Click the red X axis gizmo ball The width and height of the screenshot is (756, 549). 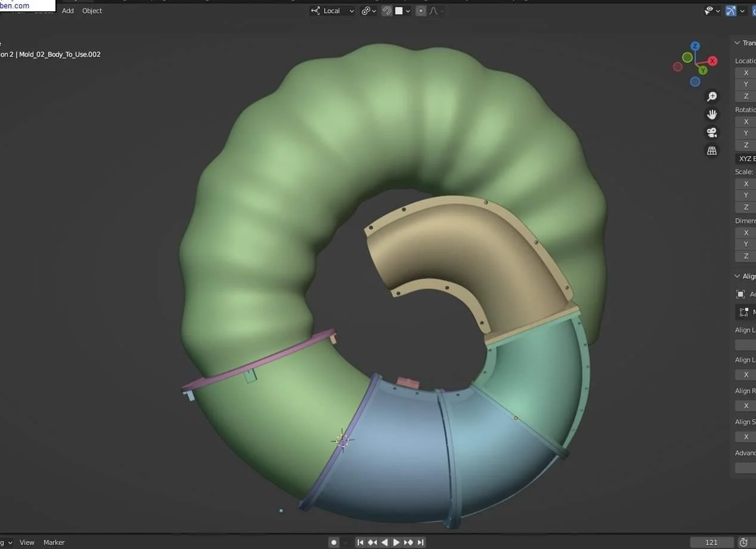click(712, 61)
